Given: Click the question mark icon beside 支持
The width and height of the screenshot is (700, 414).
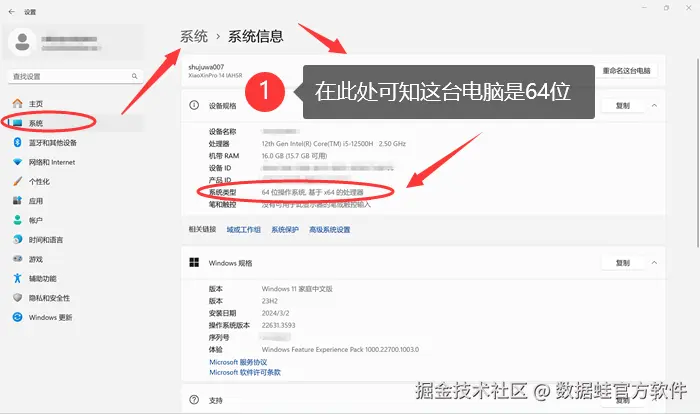Looking at the screenshot, I should tap(194, 400).
